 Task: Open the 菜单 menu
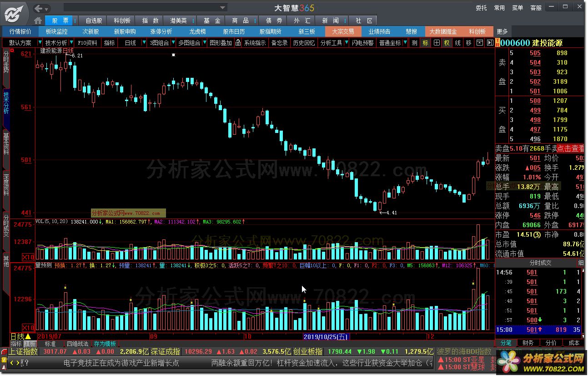click(x=518, y=8)
